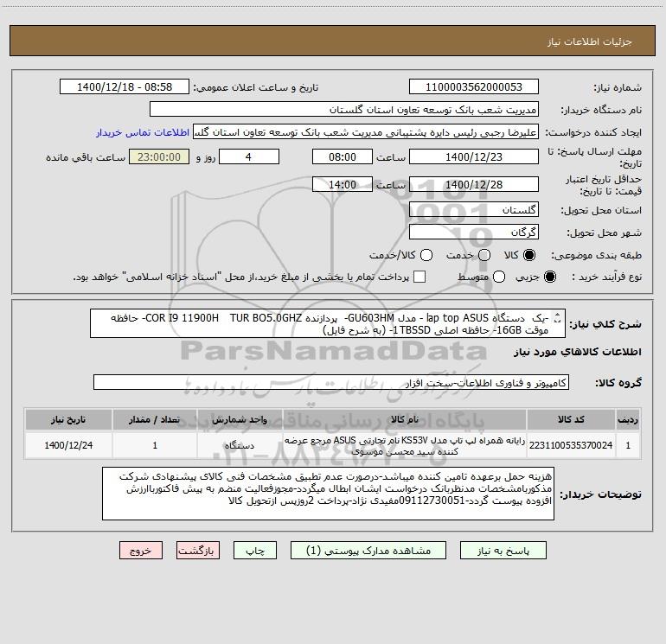
Task: Click the واحد شمارش column header
Action: click(240, 419)
